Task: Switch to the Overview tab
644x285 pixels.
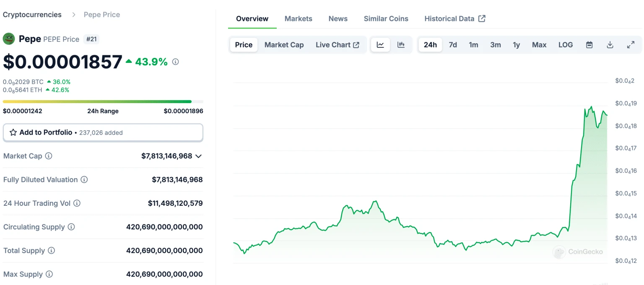Action: 252,18
